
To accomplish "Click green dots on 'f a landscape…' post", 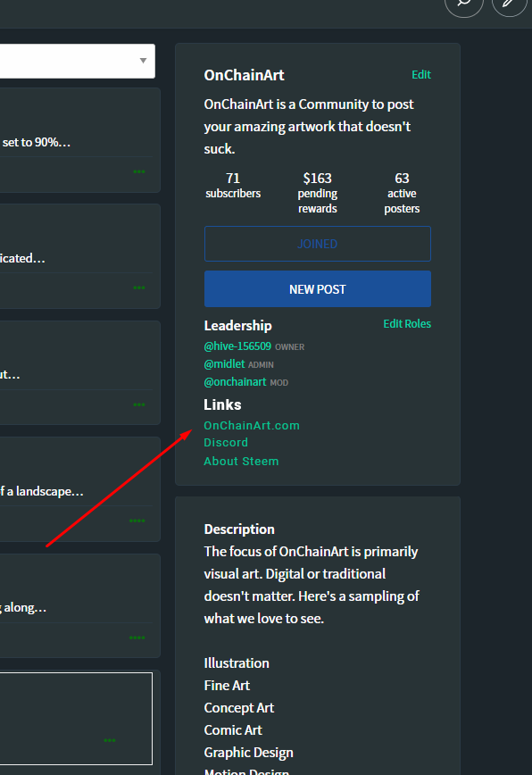I will pos(137,521).
